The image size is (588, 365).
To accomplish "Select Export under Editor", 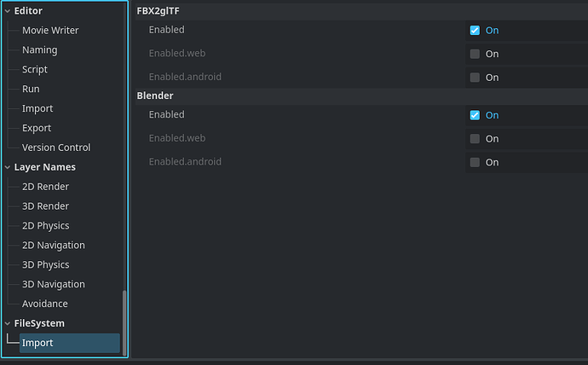I will coord(37,128).
